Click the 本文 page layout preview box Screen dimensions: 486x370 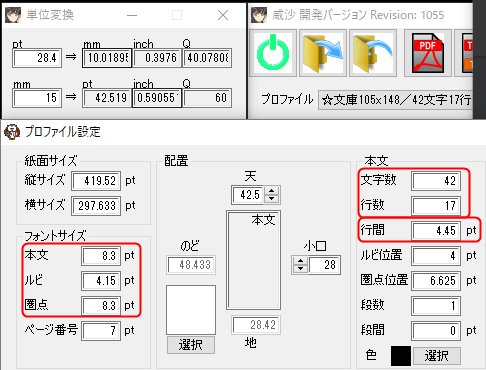tap(253, 260)
